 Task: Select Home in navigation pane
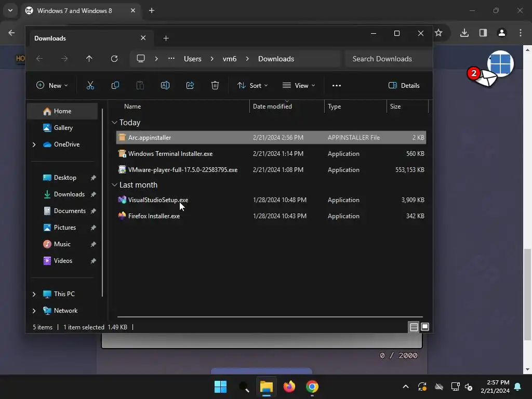click(x=62, y=111)
